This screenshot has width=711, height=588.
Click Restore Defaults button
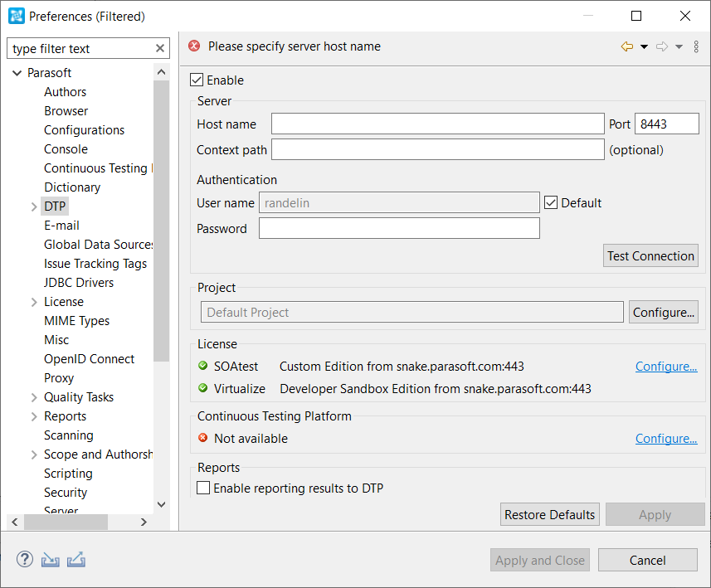click(x=549, y=514)
